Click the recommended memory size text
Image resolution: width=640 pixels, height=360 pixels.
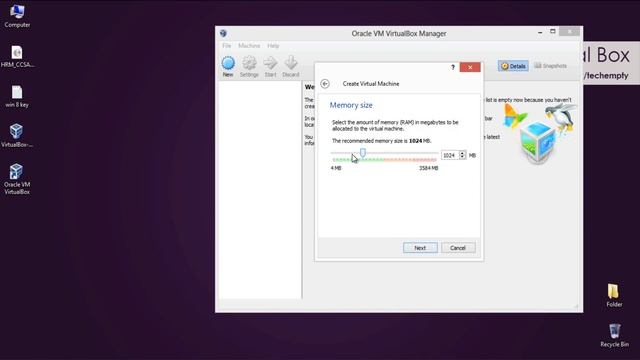click(382, 141)
